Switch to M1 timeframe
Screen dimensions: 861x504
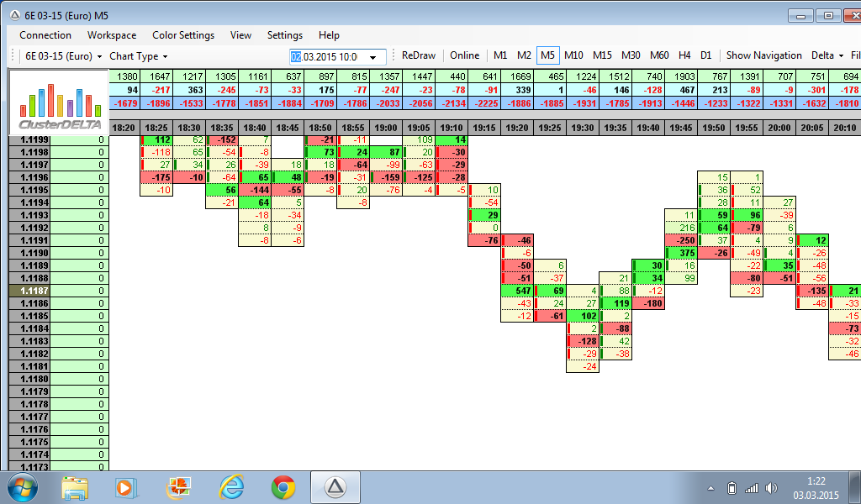[500, 55]
